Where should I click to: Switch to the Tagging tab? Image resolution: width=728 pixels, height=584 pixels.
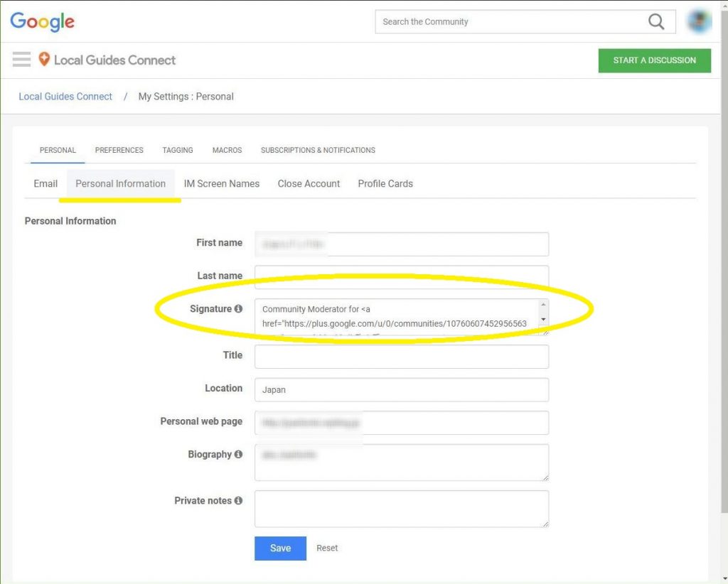point(178,151)
